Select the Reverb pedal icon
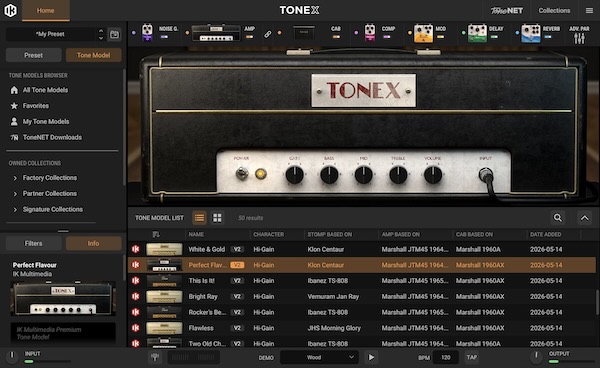Image resolution: width=600 pixels, height=368 pixels. 531,33
